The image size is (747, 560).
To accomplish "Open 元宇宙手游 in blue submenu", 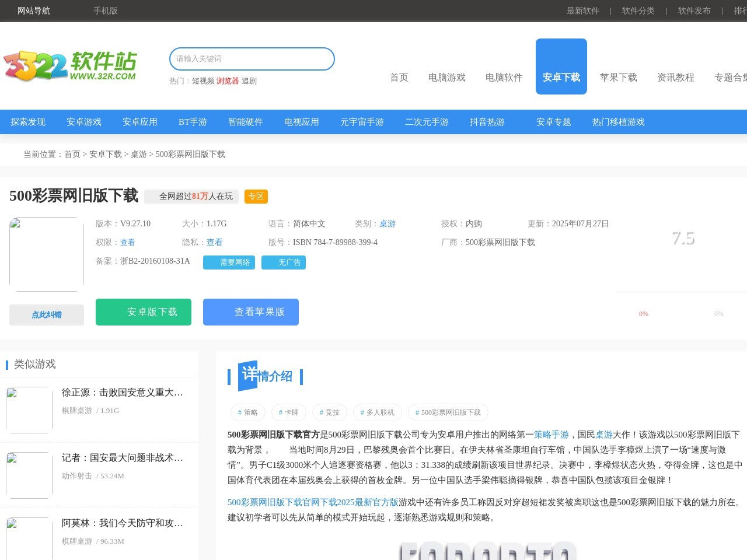I will [x=362, y=122].
